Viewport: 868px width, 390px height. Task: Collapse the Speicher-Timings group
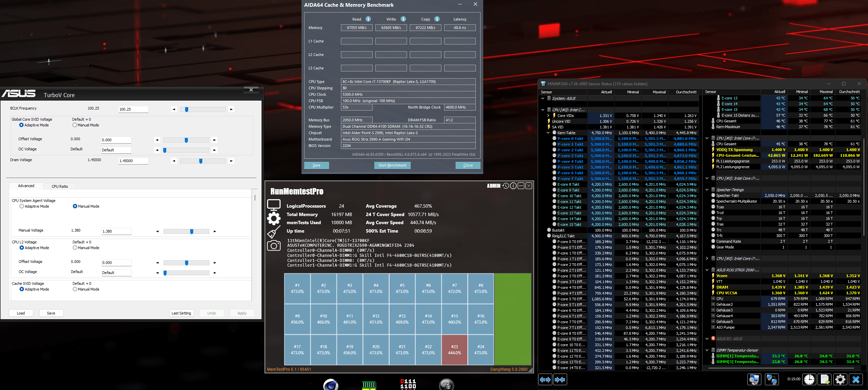click(707, 190)
